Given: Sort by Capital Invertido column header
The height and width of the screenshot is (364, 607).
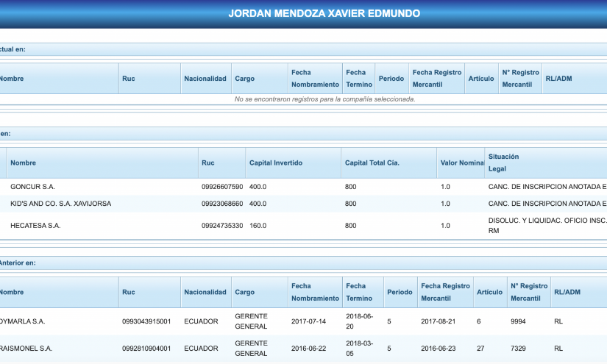Looking at the screenshot, I should click(276, 163).
